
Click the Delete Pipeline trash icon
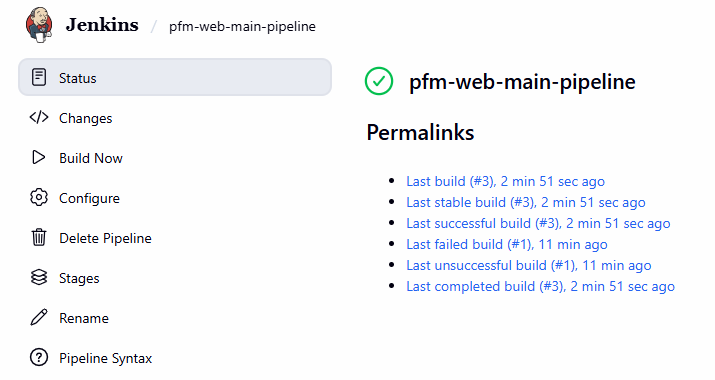point(39,238)
